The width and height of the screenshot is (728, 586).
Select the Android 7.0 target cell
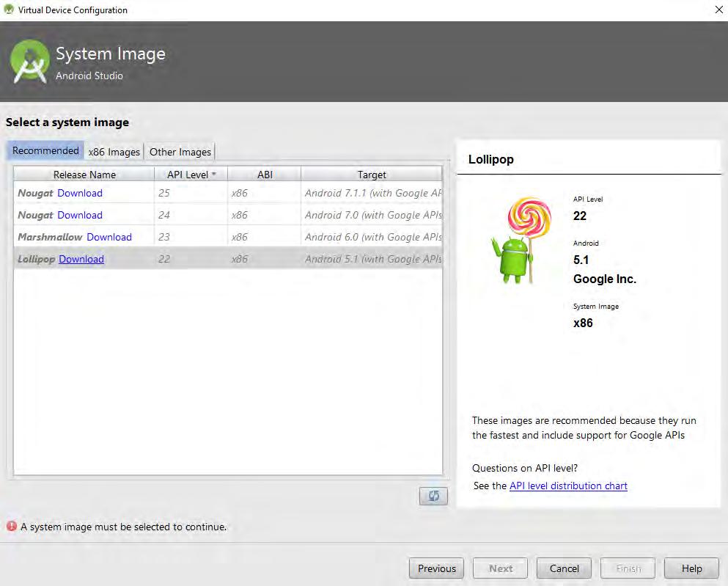(372, 215)
